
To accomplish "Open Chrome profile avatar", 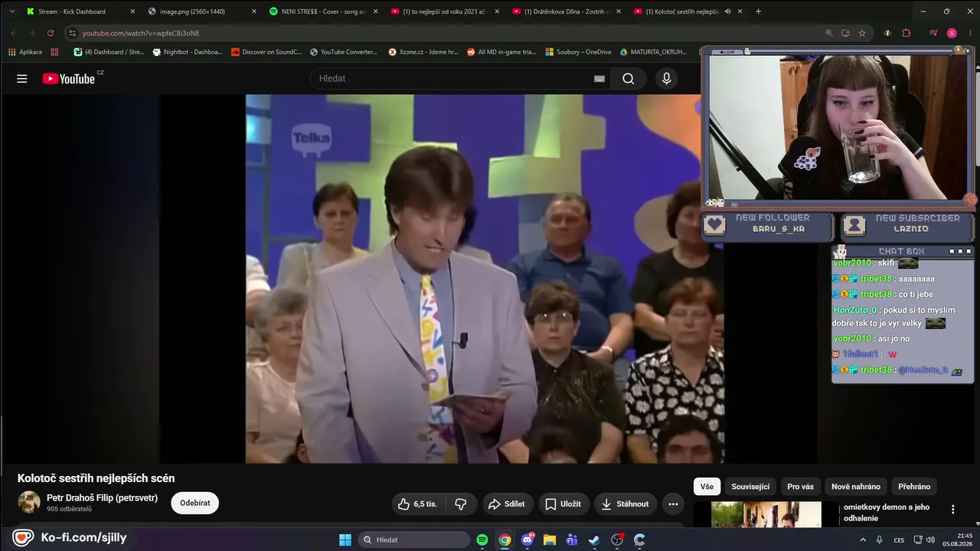I will (x=952, y=34).
